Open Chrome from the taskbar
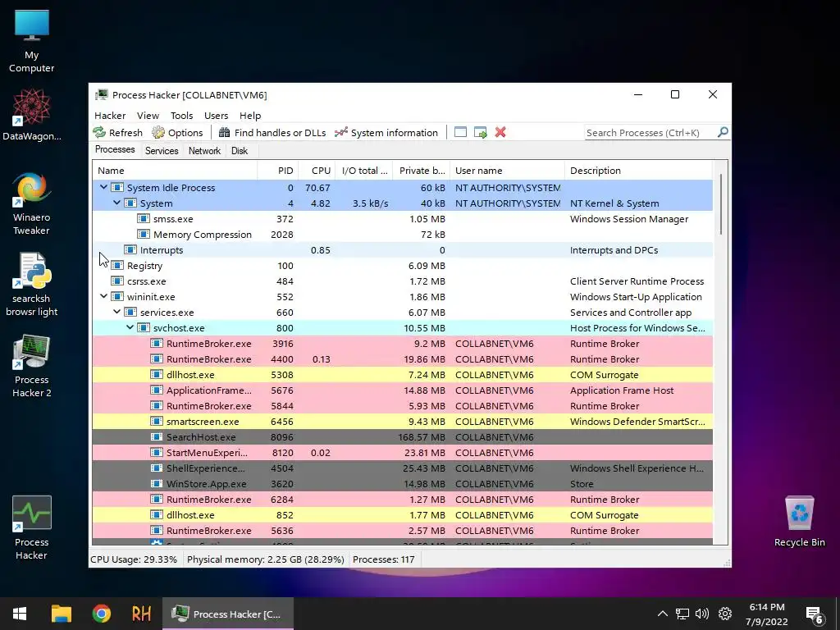Screen dimensions: 840x630 (101, 614)
